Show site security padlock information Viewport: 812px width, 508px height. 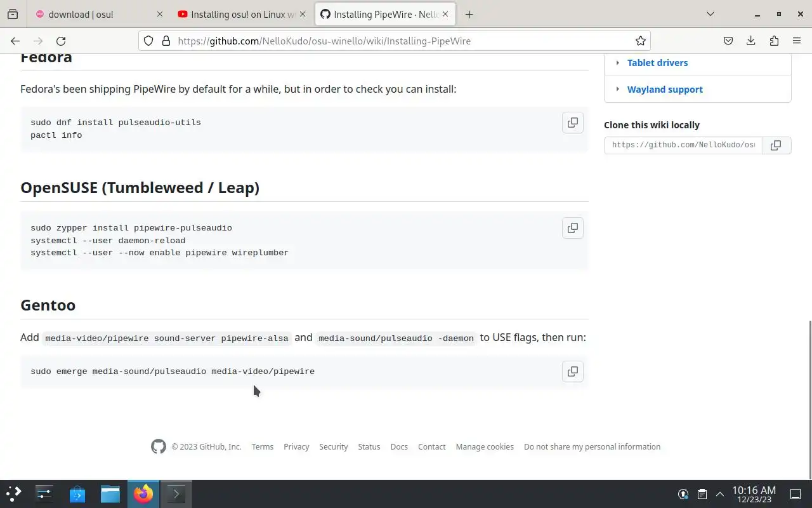pos(166,41)
